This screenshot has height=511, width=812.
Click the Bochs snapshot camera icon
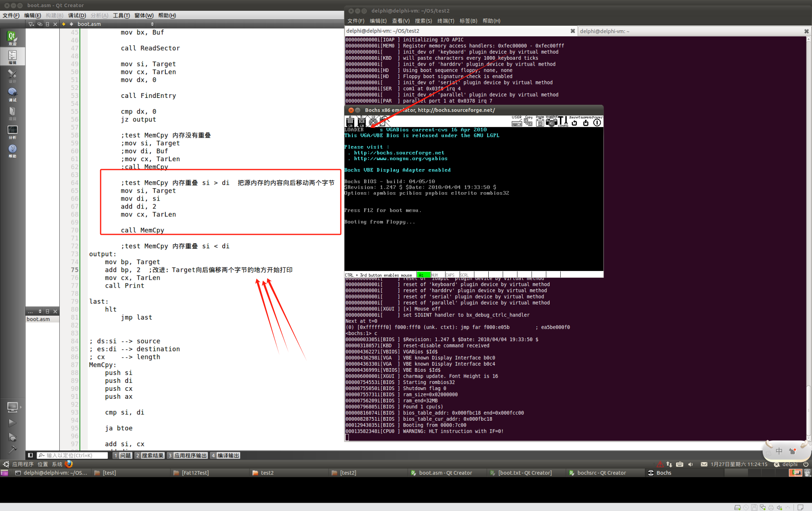[x=551, y=123]
